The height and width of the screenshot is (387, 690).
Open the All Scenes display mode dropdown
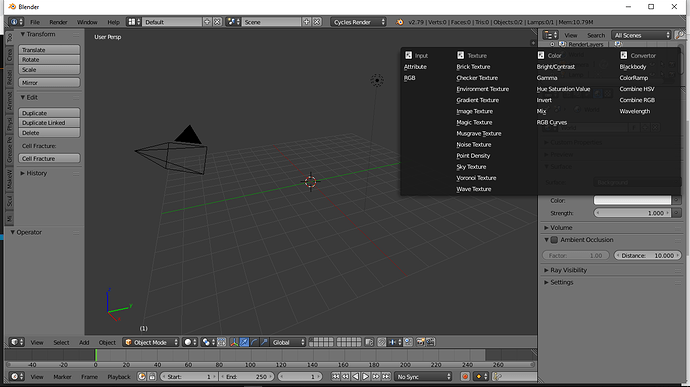641,35
